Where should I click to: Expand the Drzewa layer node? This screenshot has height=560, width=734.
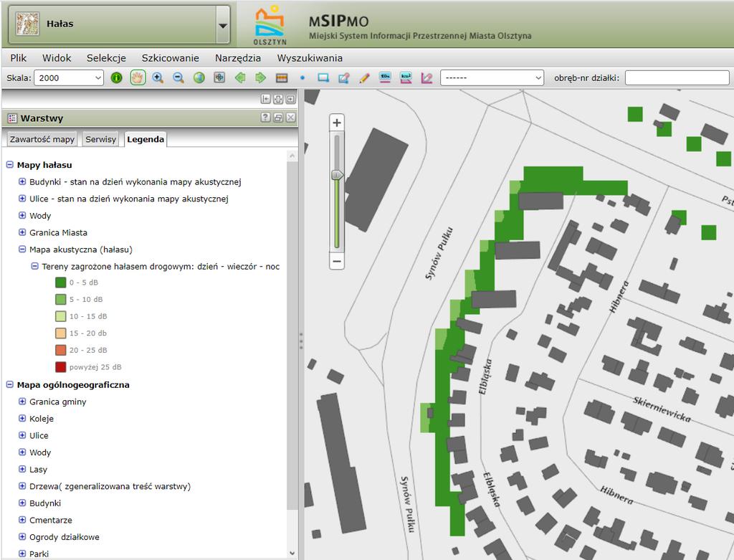[22, 486]
